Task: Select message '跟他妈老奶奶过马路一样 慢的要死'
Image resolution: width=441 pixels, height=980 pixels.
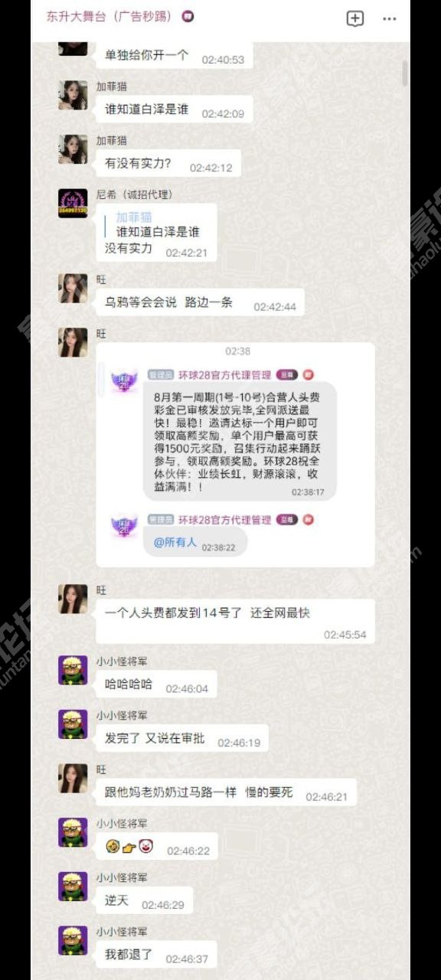Action: click(x=226, y=792)
